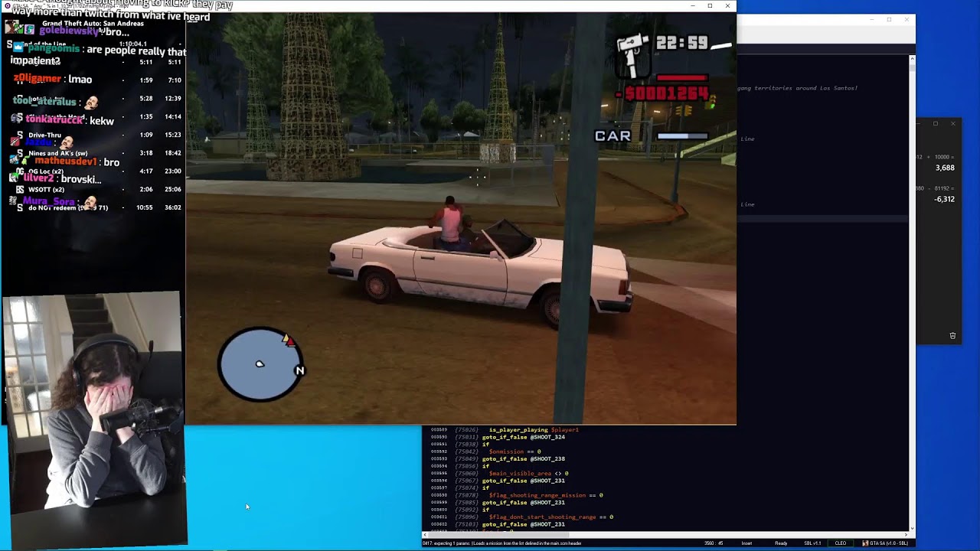Click the line $onmission == 0
The height and width of the screenshot is (551, 980).
pos(514,452)
